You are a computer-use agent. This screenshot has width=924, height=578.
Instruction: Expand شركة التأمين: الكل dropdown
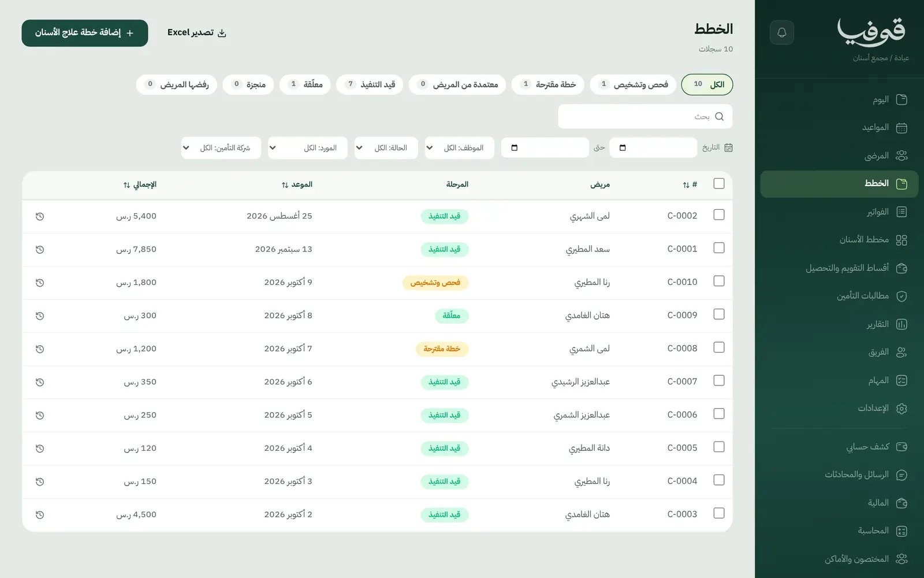[x=221, y=148]
